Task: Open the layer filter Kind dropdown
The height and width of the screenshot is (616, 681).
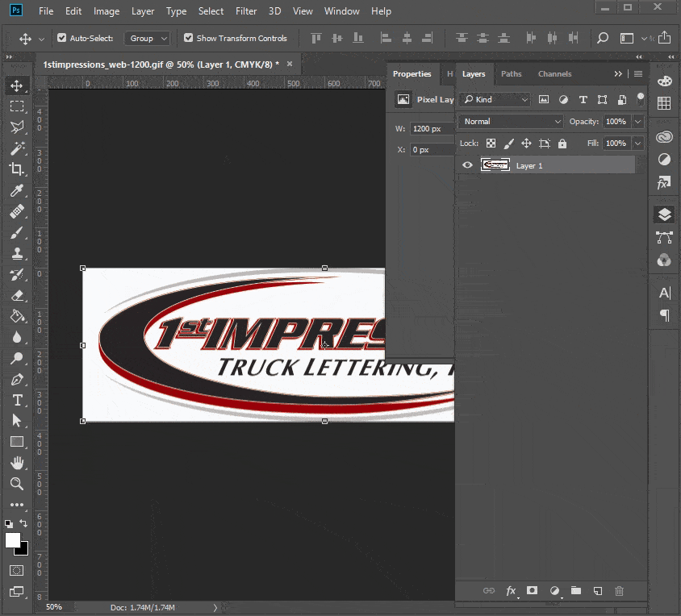Action: click(495, 99)
